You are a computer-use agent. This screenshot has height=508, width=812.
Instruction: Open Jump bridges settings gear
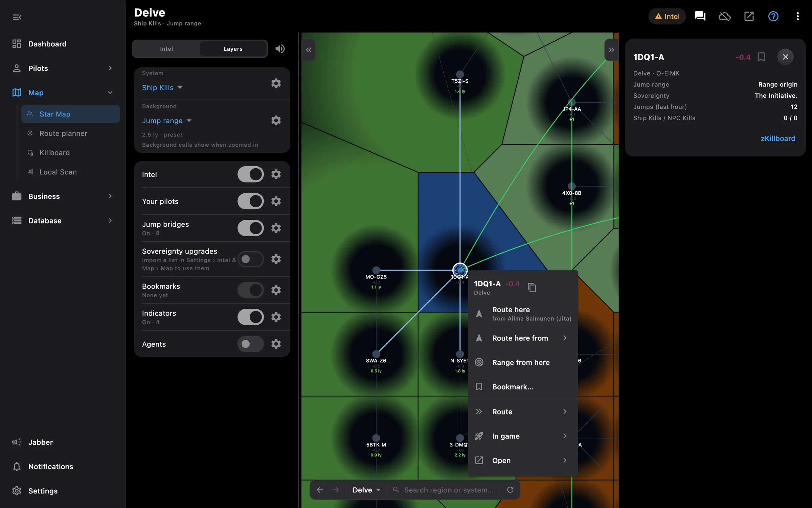(276, 228)
